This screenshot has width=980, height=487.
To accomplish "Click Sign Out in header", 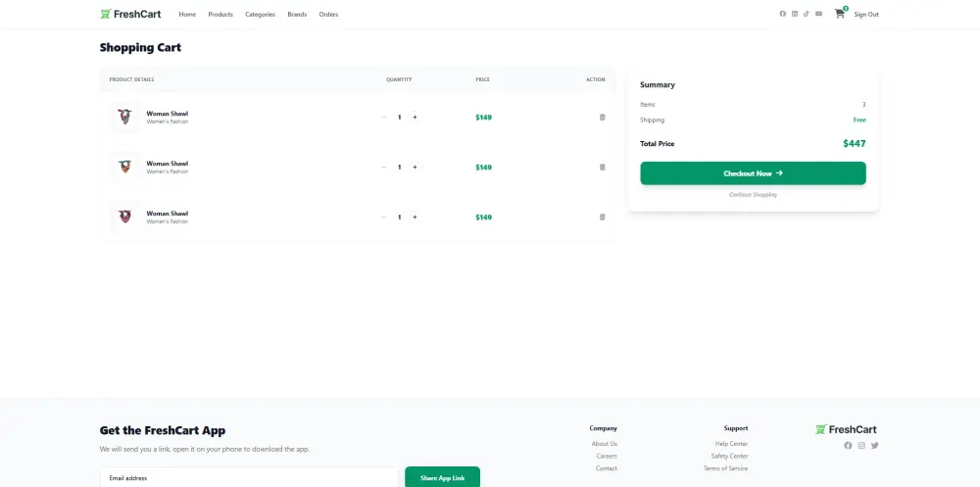I will 866,15.
